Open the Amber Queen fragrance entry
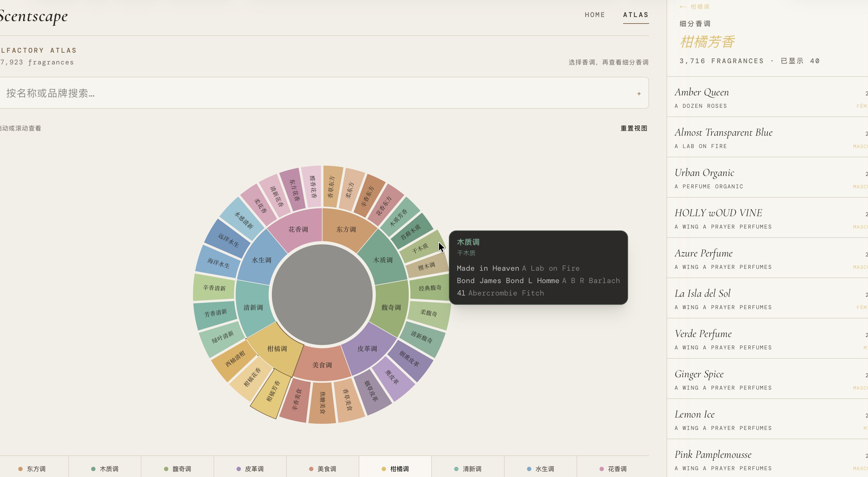The image size is (868, 477). pos(767,97)
